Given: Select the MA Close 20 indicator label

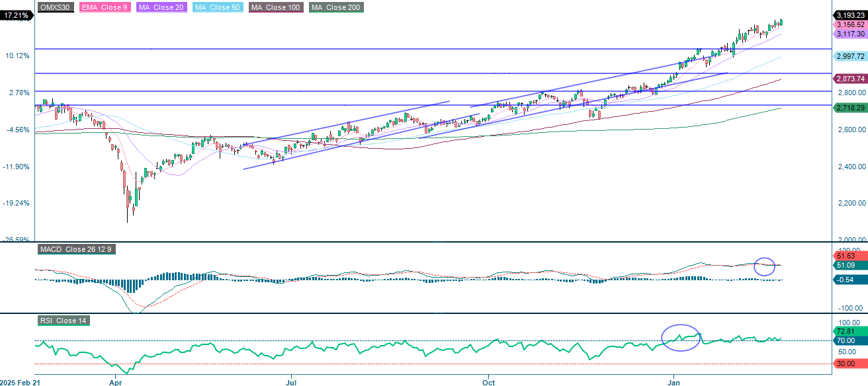Looking at the screenshot, I should (x=162, y=7).
